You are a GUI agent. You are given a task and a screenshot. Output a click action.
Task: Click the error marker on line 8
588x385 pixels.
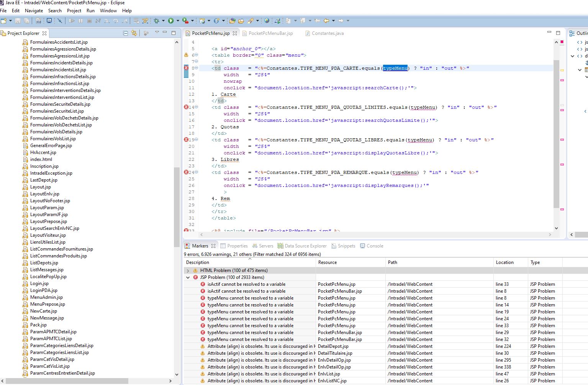tap(186, 68)
